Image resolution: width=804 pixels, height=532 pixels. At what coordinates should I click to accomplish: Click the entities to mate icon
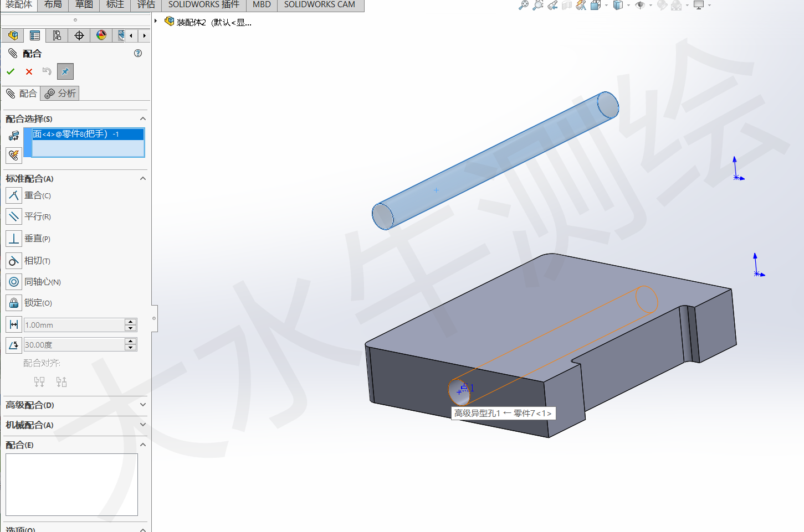click(x=14, y=136)
